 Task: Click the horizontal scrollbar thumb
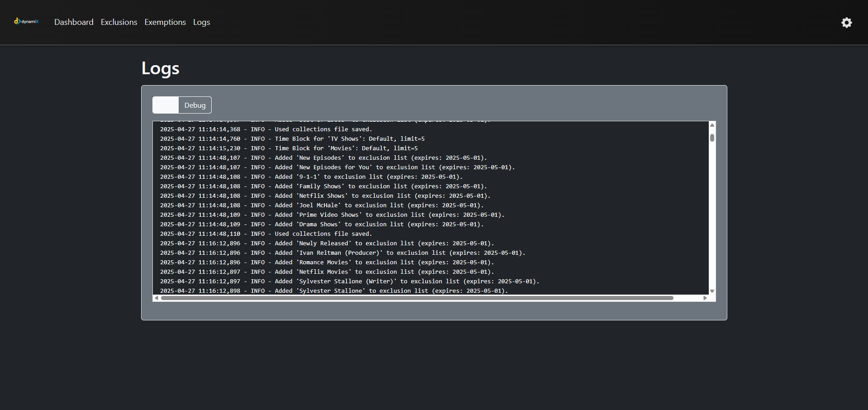[x=417, y=298]
